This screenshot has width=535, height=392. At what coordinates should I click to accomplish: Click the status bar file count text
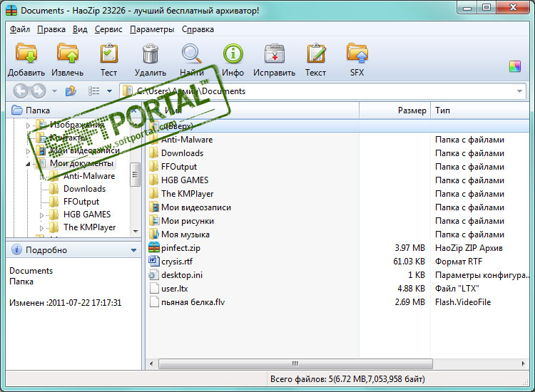[347, 379]
